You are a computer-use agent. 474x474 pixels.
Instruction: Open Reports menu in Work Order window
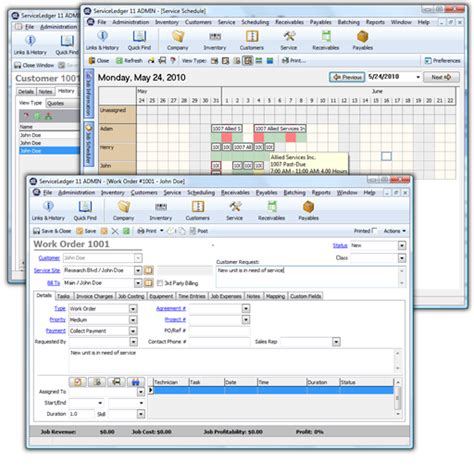[x=321, y=193]
